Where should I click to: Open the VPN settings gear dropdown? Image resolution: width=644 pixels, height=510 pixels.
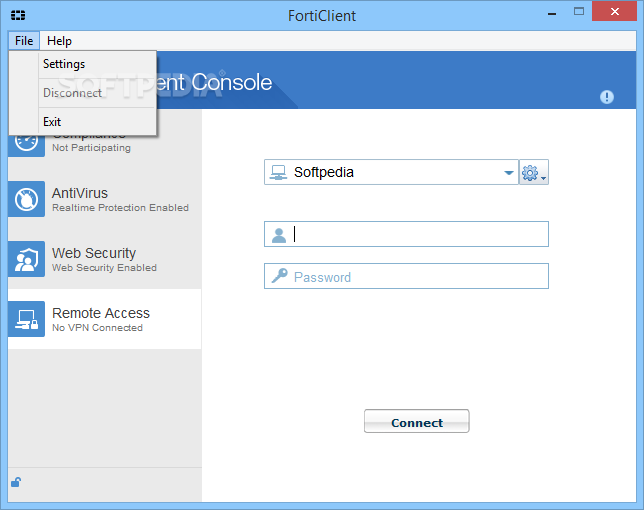tap(534, 172)
